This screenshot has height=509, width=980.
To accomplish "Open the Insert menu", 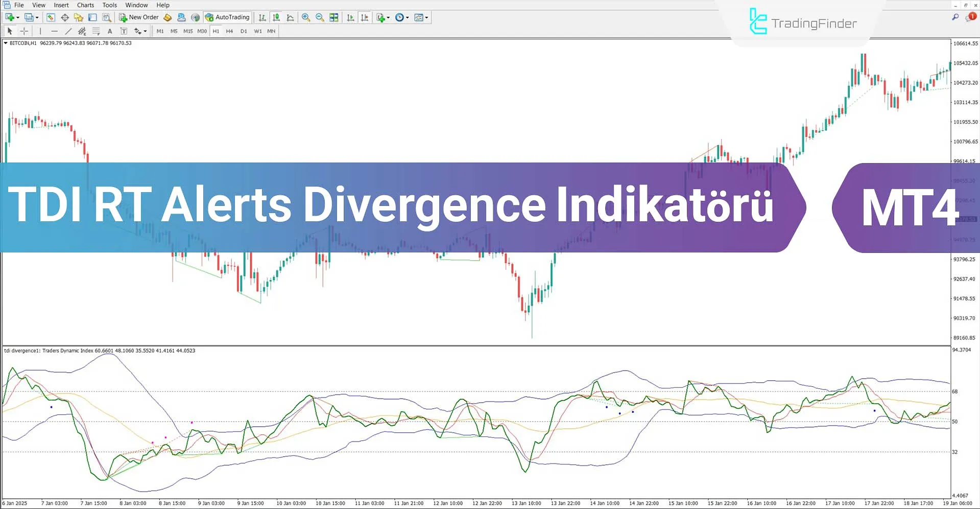I will click(61, 5).
